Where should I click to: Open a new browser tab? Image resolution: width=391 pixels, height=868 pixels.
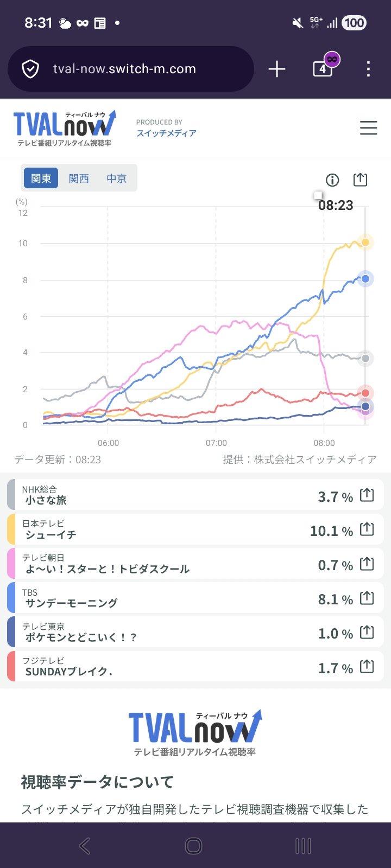tap(277, 69)
